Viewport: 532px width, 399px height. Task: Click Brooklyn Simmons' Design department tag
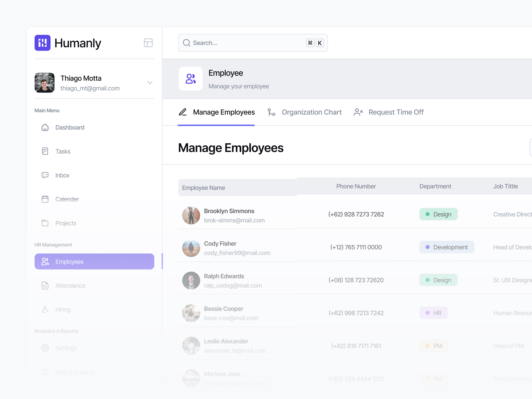[438, 214]
